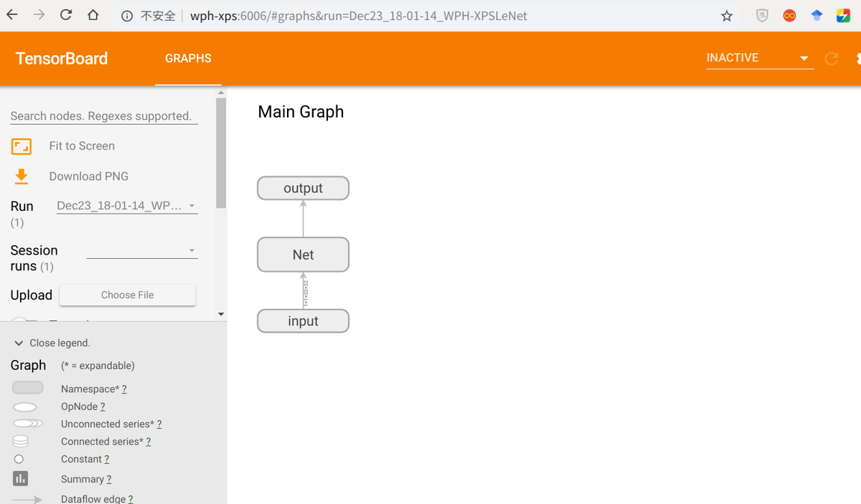Open the Run selection dropdown
Screen dimensions: 861x504
pyautogui.click(x=127, y=206)
